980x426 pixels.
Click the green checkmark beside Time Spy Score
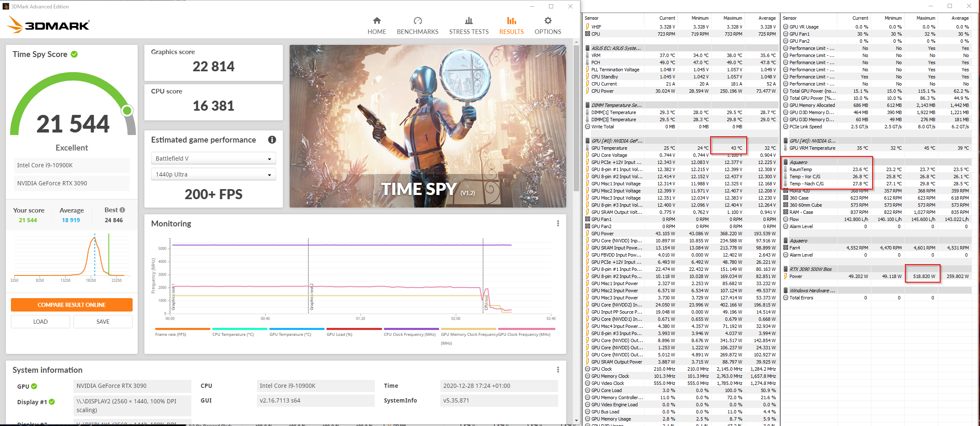tap(74, 54)
